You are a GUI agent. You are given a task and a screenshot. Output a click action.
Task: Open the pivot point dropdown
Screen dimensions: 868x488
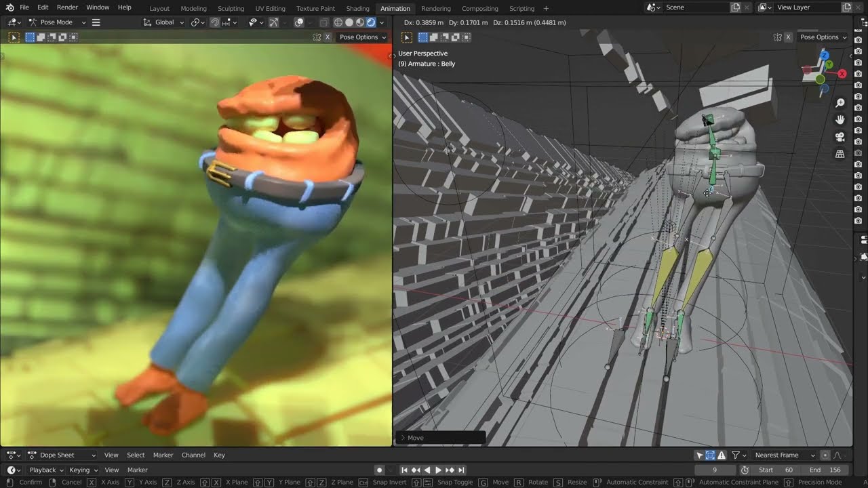pyautogui.click(x=197, y=22)
